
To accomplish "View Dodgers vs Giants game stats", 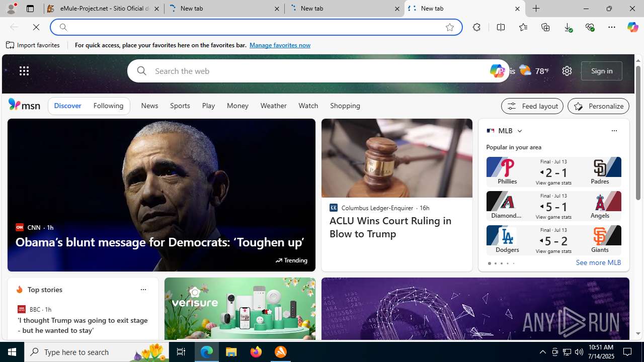I will click(553, 240).
